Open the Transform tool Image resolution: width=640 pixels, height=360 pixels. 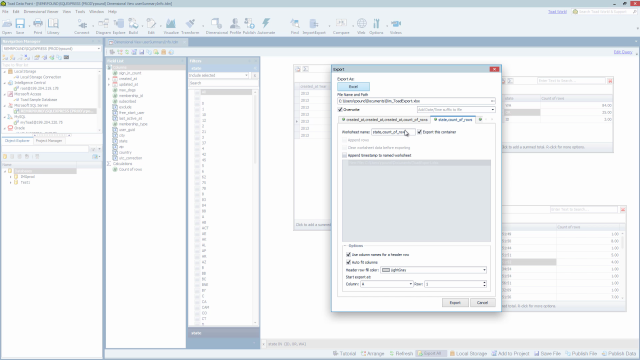pyautogui.click(x=190, y=26)
